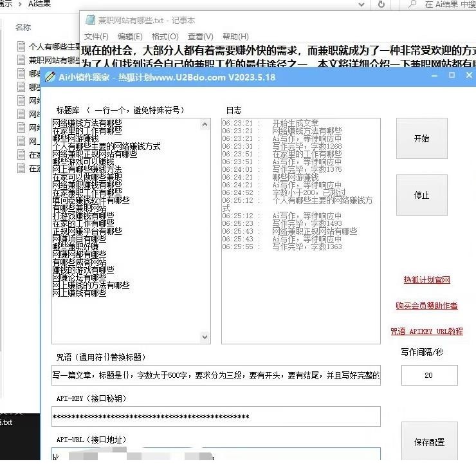This screenshot has height=475, width=476.
Task: Click the 开始 button
Action: click(x=422, y=138)
